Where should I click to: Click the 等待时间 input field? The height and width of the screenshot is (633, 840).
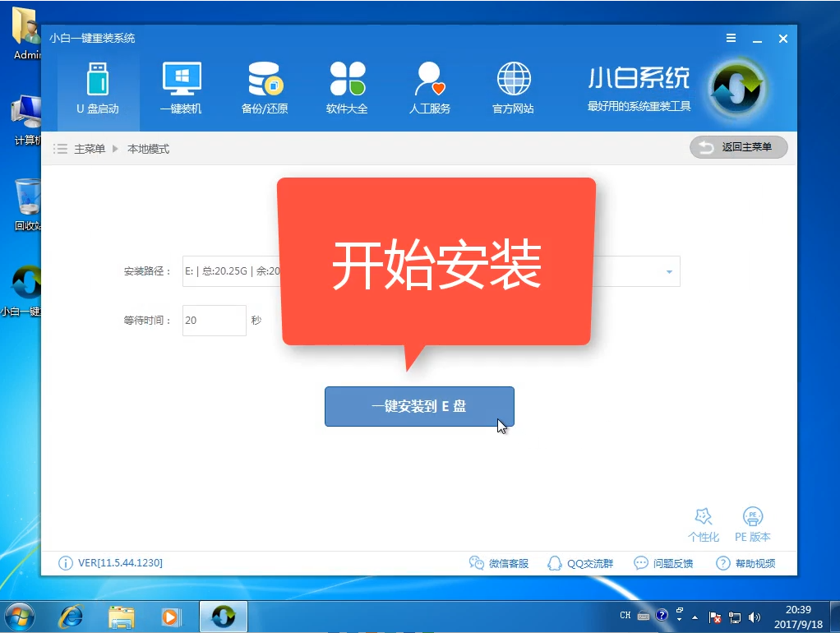click(214, 321)
